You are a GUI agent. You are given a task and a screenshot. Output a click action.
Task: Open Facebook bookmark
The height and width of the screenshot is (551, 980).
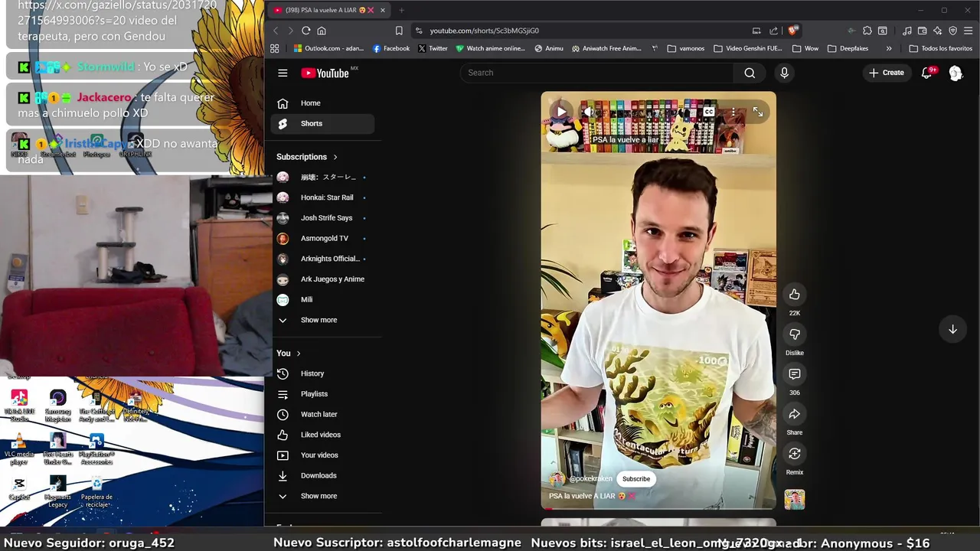pos(391,48)
